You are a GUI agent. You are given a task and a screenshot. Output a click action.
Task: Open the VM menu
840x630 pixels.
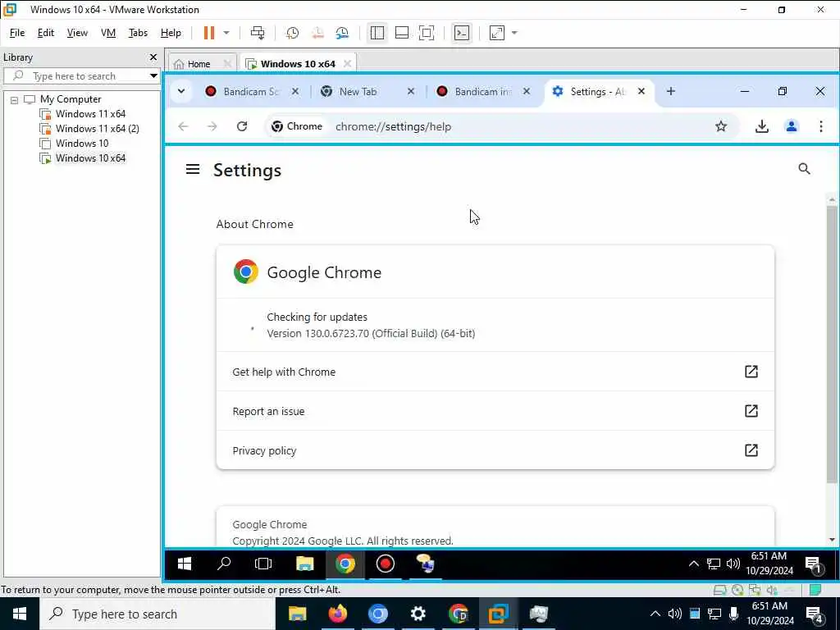coord(108,33)
